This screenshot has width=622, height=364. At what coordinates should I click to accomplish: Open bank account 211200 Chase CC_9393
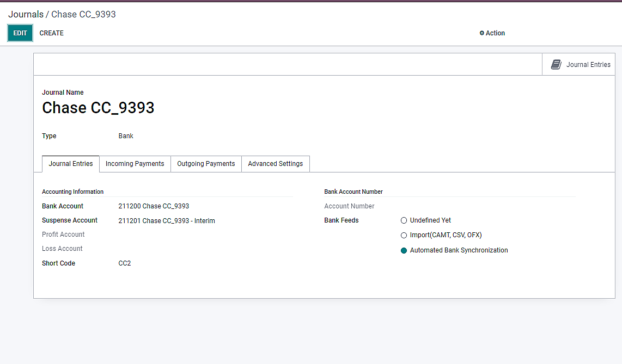[154, 206]
